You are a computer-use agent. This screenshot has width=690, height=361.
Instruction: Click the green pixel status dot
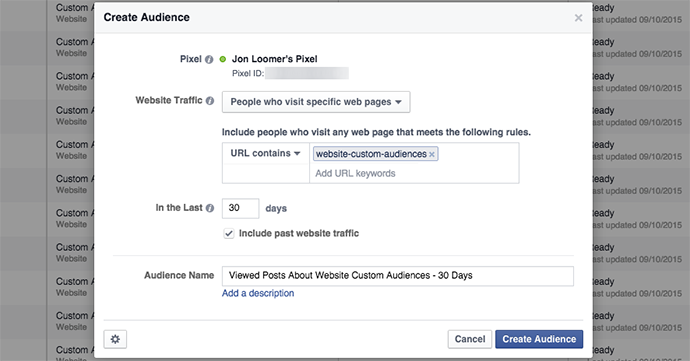[x=223, y=59]
